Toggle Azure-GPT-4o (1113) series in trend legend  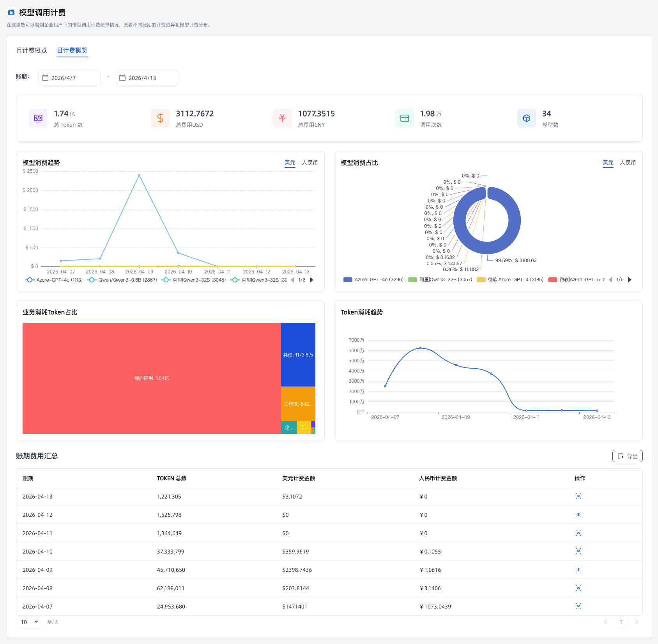click(54, 280)
